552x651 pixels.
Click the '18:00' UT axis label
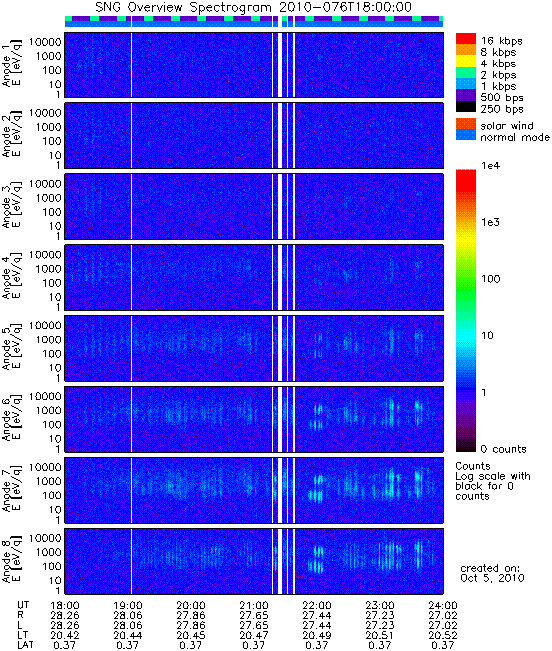pyautogui.click(x=65, y=606)
